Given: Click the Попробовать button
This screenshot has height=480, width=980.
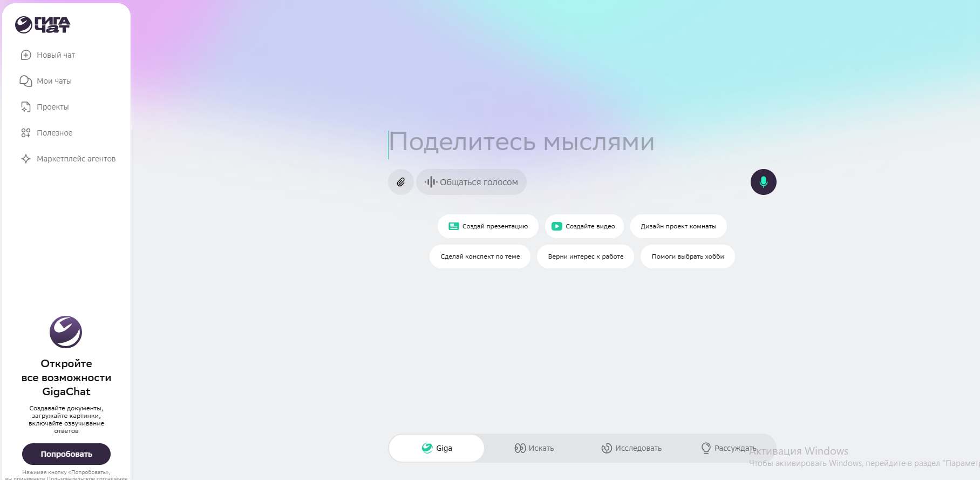Looking at the screenshot, I should coord(66,454).
